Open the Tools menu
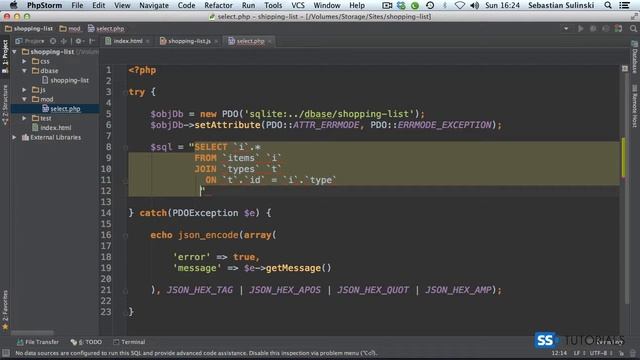 coord(273,5)
